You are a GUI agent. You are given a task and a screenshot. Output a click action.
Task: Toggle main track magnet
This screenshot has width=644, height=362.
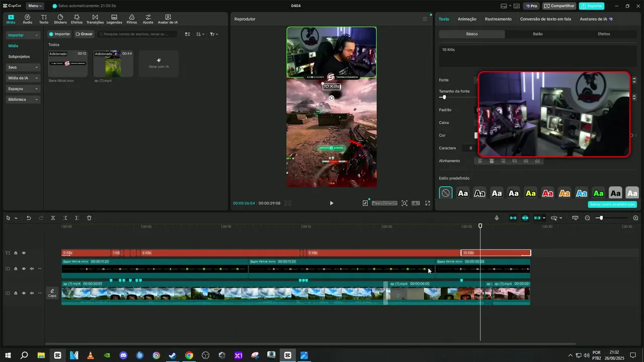pos(513,218)
